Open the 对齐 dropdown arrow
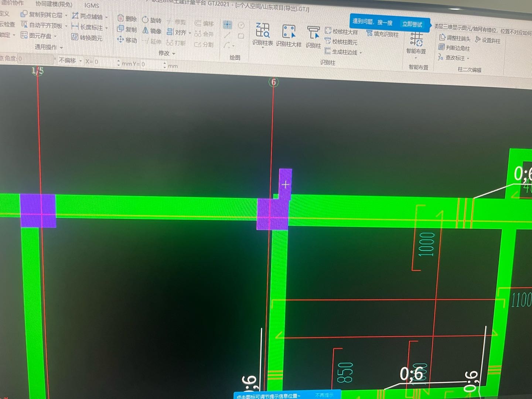This screenshot has height=399, width=532. [x=190, y=33]
